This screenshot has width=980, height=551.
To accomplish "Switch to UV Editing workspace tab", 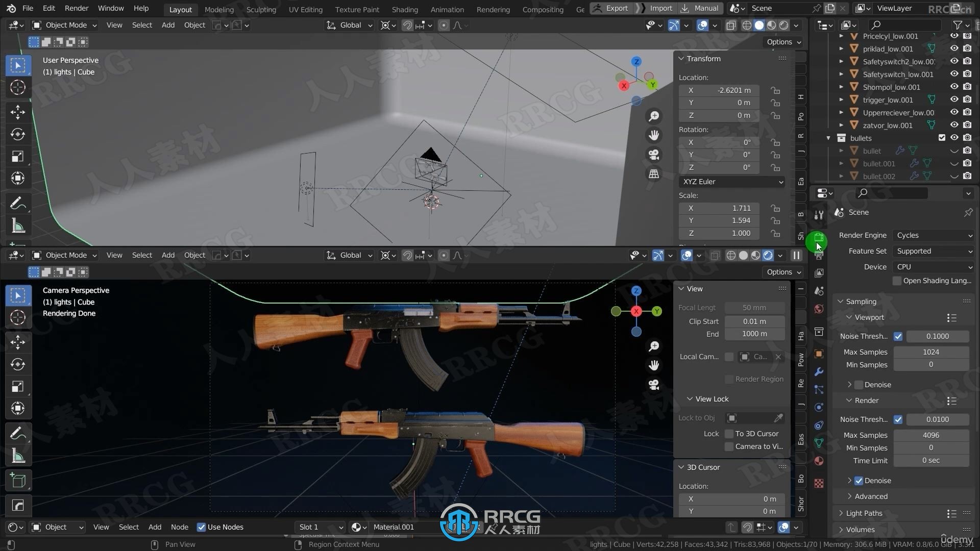I will tap(306, 9).
